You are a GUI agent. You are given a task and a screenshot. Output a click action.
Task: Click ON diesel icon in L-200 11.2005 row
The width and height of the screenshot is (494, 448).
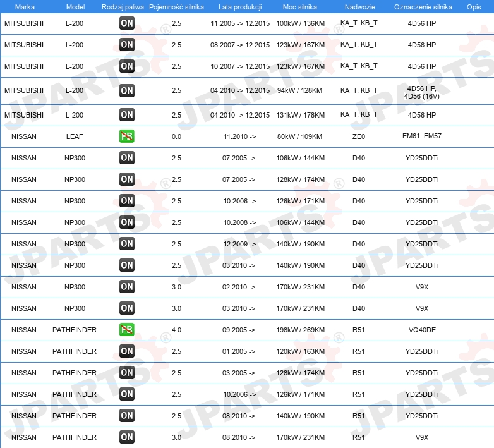126,23
